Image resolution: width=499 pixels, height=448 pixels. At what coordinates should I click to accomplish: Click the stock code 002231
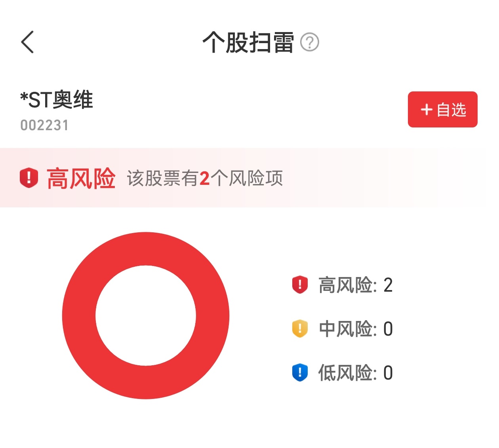(44, 125)
